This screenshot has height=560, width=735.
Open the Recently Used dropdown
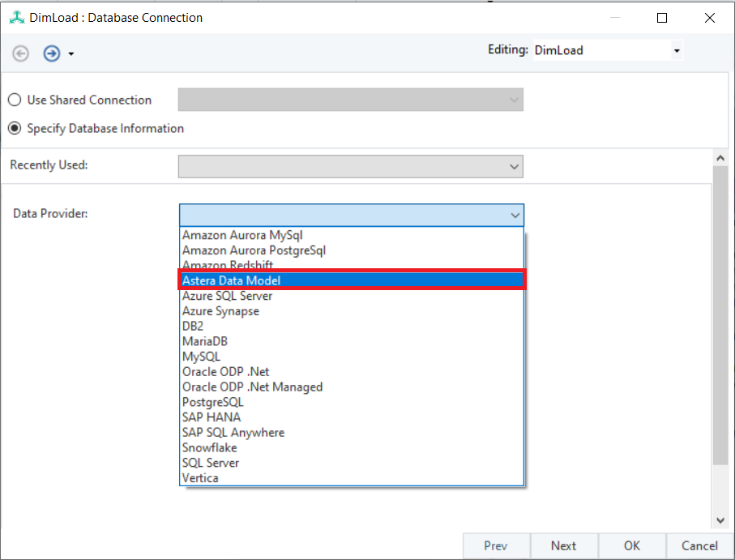click(514, 166)
